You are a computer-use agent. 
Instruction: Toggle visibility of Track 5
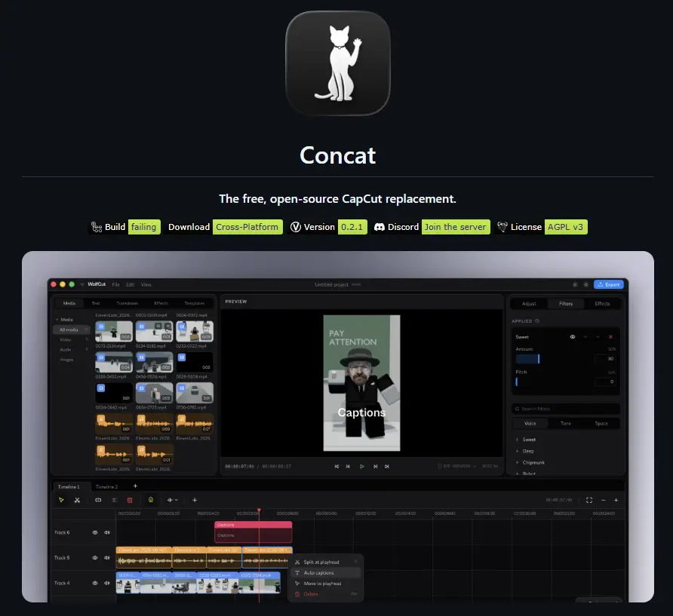[95, 558]
